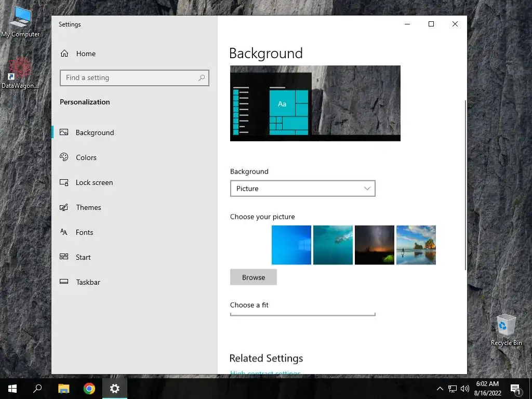This screenshot has width=532, height=399.
Task: Open the Choose a fit dropdown
Action: coord(303,314)
